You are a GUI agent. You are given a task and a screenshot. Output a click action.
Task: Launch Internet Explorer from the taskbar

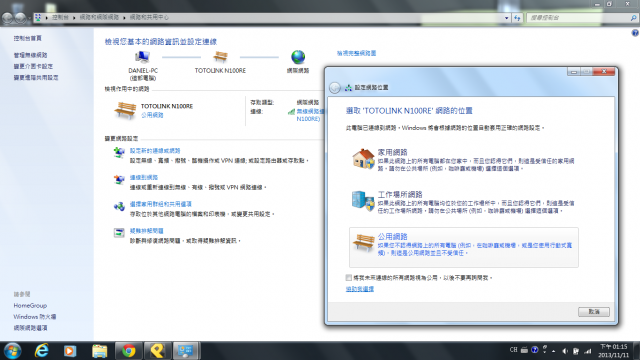pyautogui.click(x=42, y=351)
